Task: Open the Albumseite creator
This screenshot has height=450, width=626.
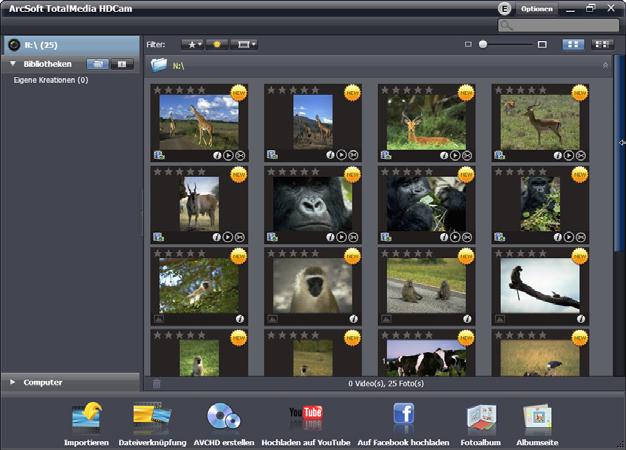Action: pos(537,424)
